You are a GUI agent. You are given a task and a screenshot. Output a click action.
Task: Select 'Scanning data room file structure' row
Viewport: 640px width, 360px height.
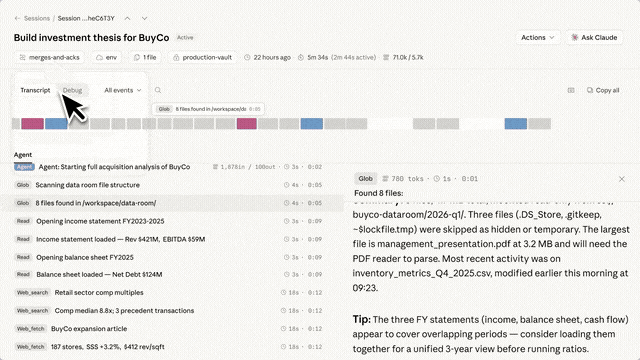tap(171, 185)
